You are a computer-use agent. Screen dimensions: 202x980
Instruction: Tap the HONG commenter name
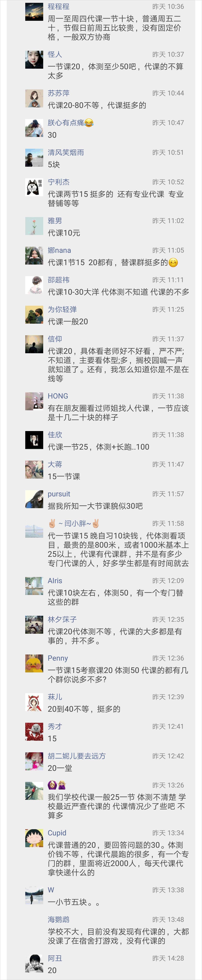58,396
